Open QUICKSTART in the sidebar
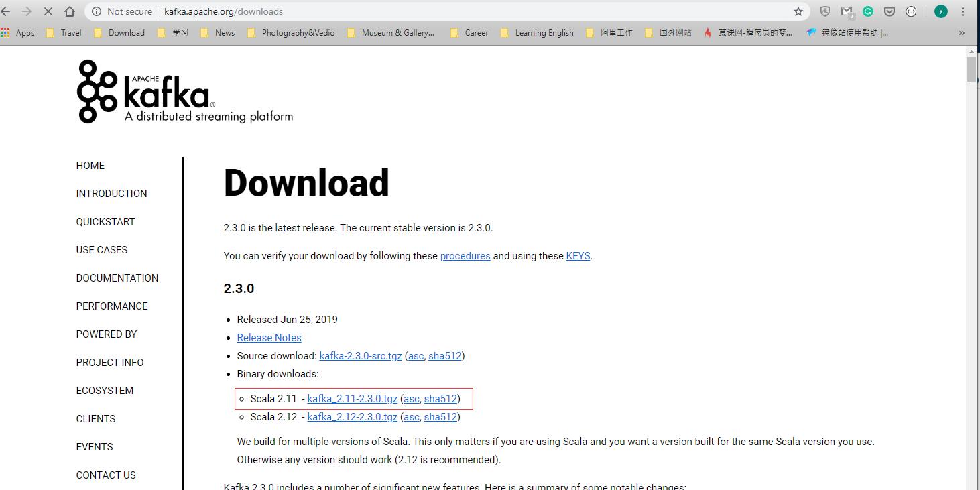Image resolution: width=980 pixels, height=490 pixels. pyautogui.click(x=105, y=222)
